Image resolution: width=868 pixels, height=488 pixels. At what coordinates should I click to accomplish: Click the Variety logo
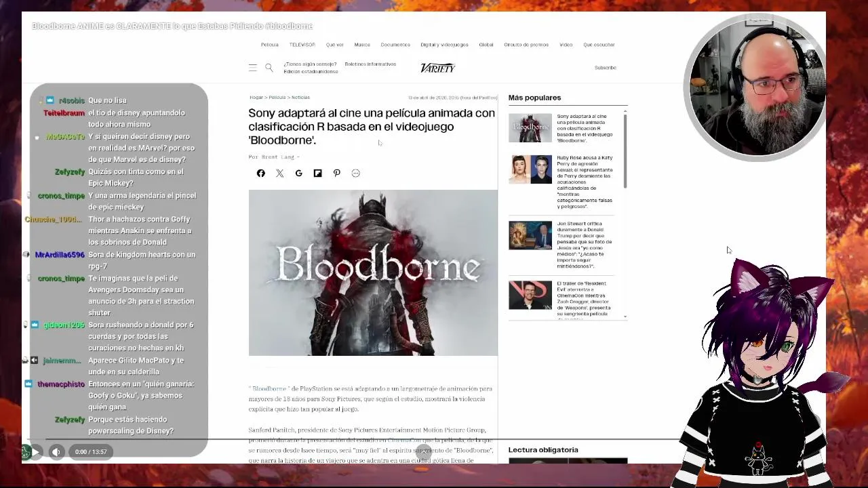437,68
